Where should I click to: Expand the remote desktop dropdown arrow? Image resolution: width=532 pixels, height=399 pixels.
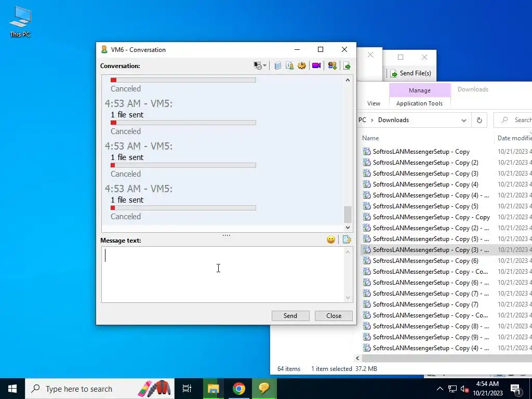[264, 65]
